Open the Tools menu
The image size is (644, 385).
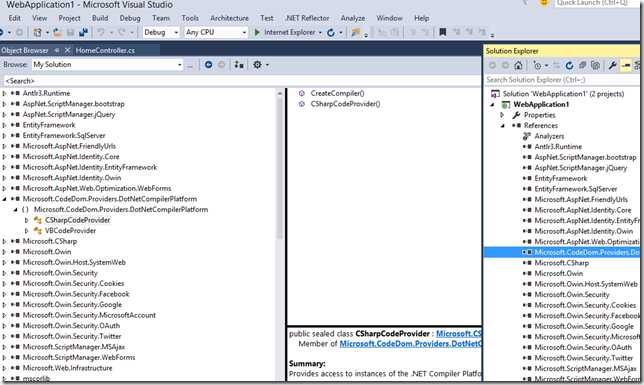(190, 18)
